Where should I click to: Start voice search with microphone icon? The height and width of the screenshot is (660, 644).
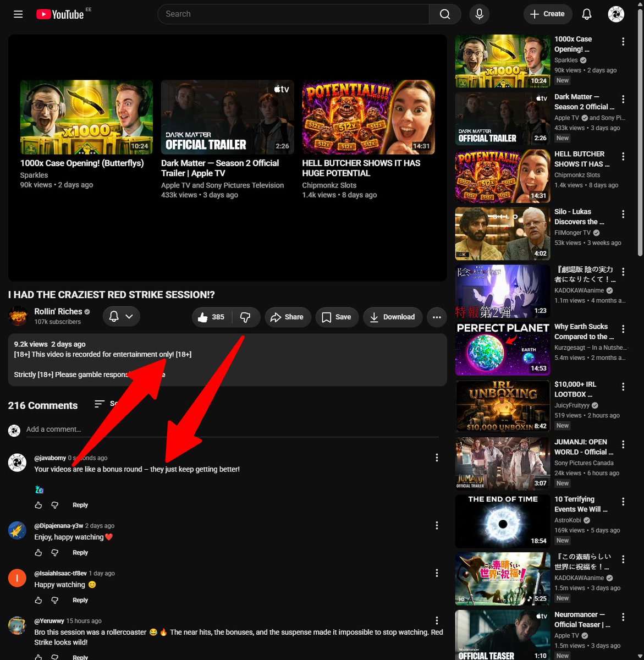(x=479, y=14)
